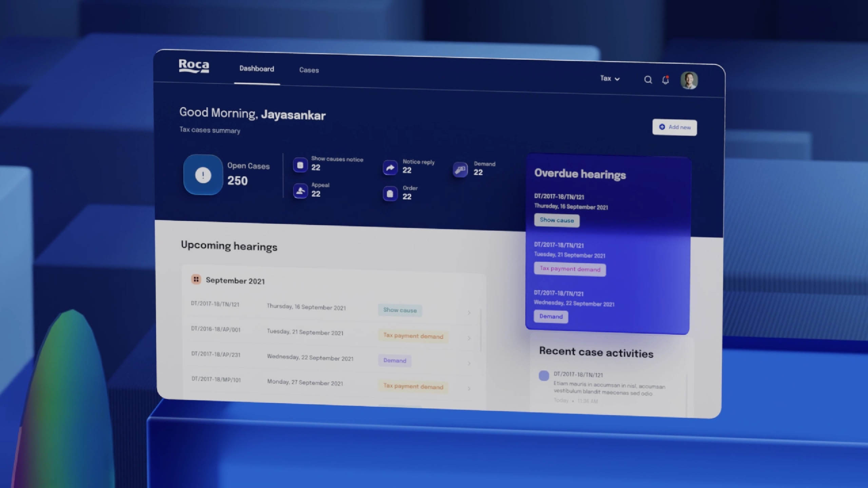
Task: Click the Roca logo
Action: click(194, 66)
